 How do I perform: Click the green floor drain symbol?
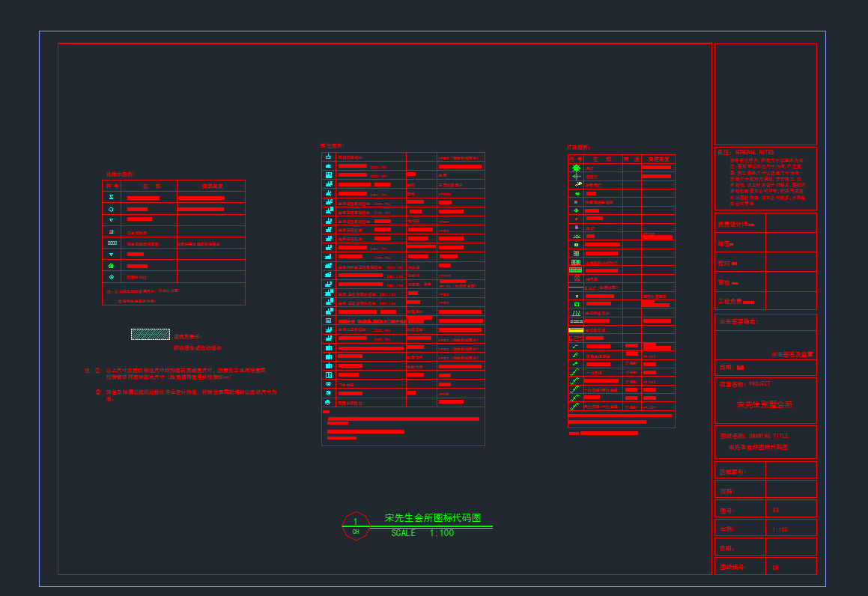tap(112, 266)
